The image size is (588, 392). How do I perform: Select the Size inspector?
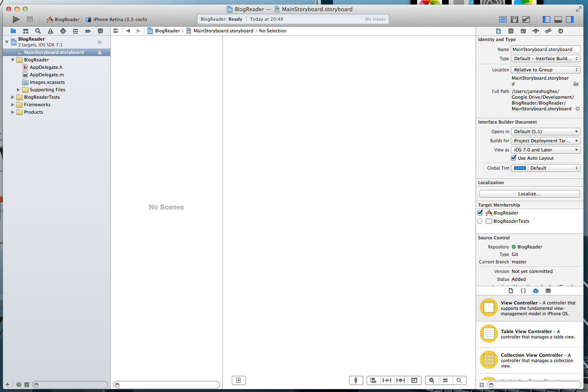tap(548, 31)
